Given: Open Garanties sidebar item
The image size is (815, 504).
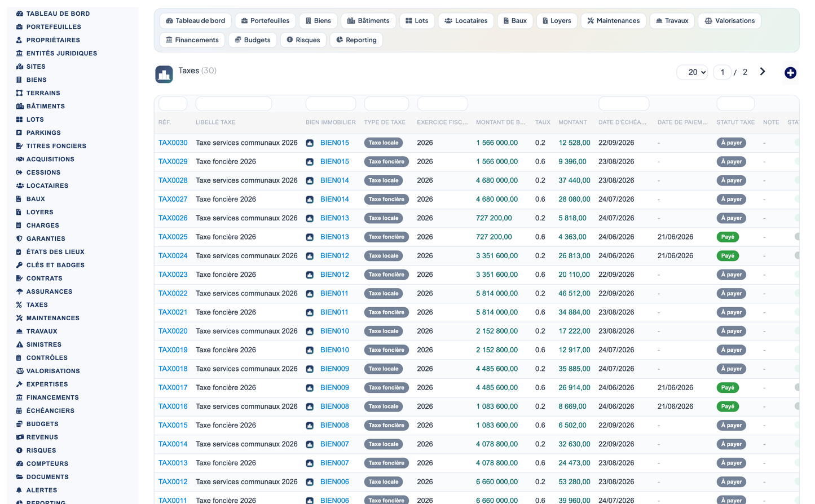Looking at the screenshot, I should point(41,238).
